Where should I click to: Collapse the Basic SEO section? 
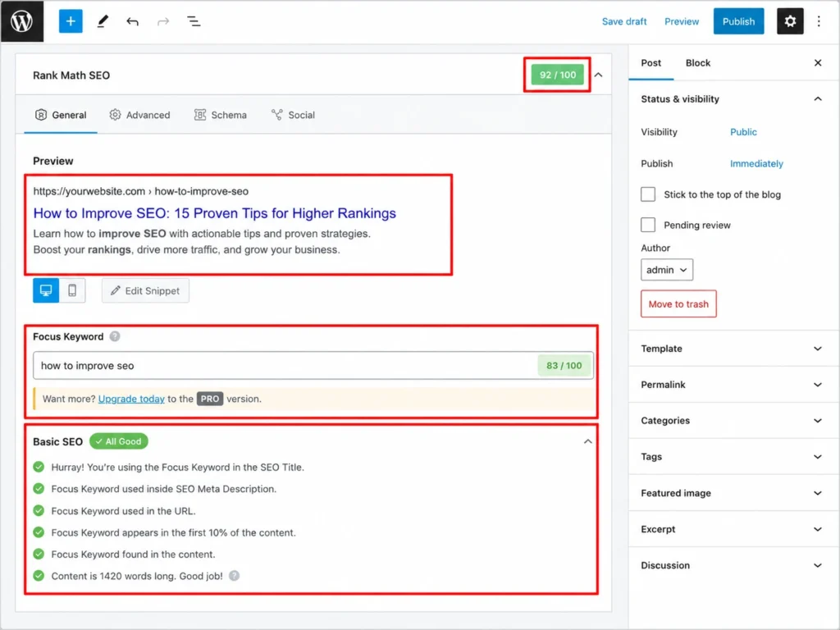[587, 441]
